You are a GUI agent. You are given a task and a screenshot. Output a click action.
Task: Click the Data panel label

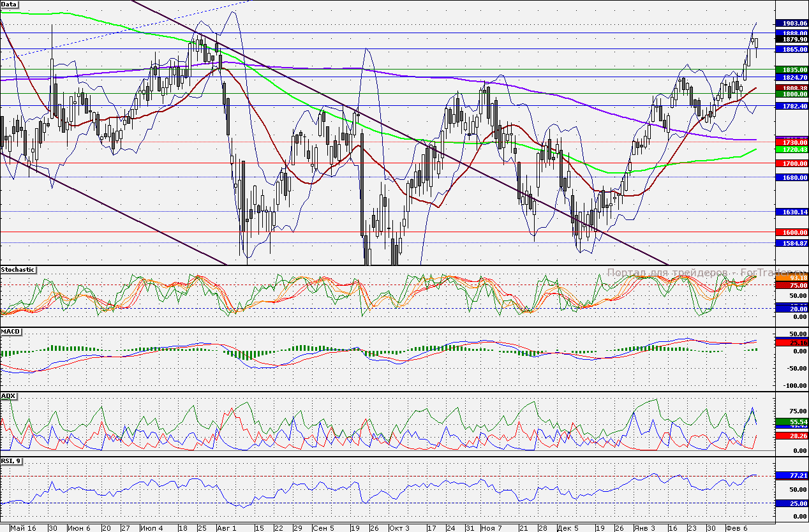(x=10, y=4)
